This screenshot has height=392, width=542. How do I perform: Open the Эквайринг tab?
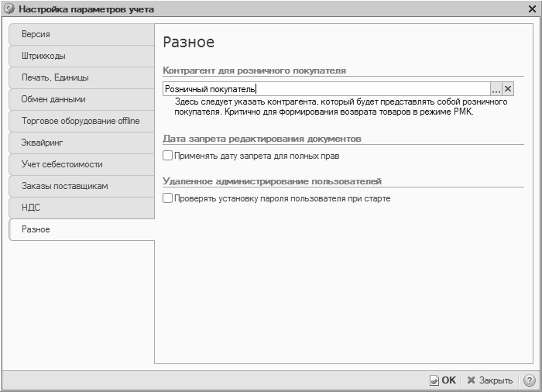click(81, 143)
